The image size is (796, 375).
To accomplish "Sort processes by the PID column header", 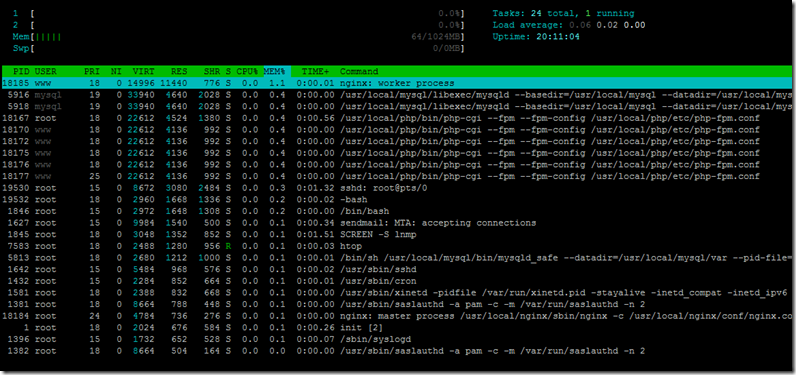I will (21, 72).
